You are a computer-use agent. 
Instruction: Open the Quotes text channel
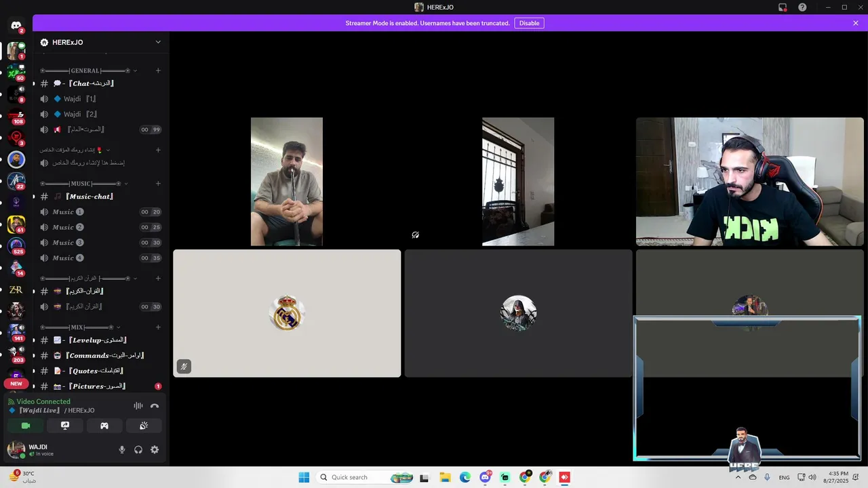pyautogui.click(x=100, y=371)
